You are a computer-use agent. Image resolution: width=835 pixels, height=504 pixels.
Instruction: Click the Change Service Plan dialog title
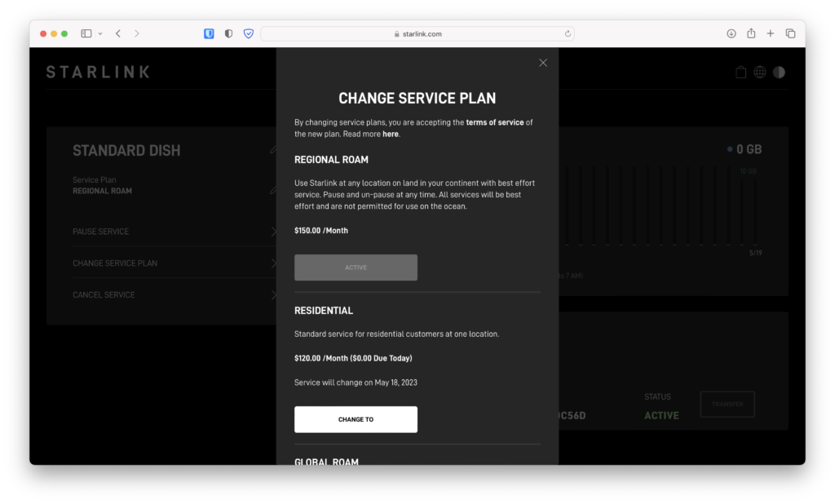[x=417, y=99]
